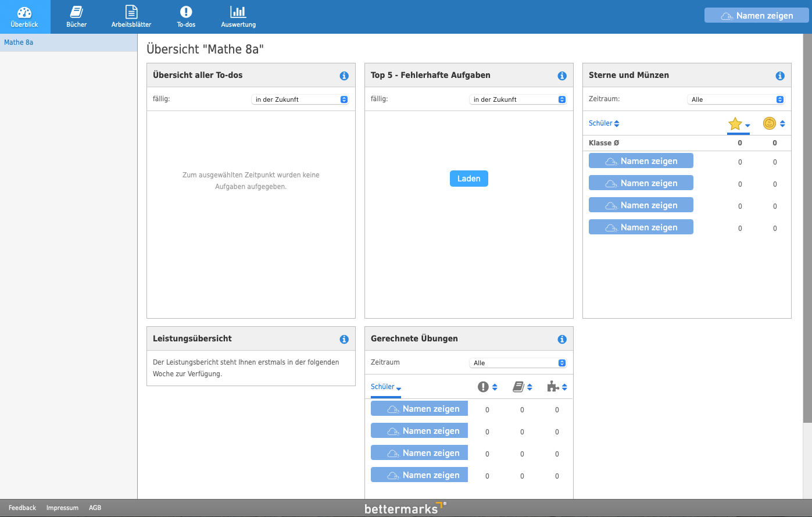Open Zeitraum dropdown in Sterne und Münzen
The height and width of the screenshot is (517, 812).
coord(736,99)
